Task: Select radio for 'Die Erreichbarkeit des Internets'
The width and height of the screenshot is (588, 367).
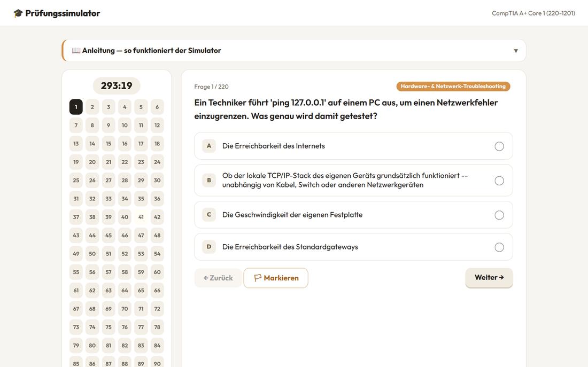Action: pyautogui.click(x=499, y=146)
